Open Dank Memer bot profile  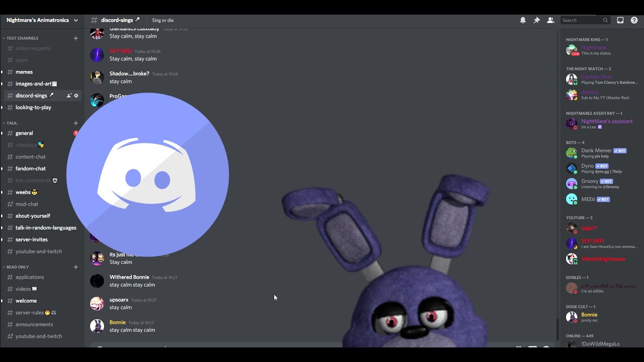[602, 153]
